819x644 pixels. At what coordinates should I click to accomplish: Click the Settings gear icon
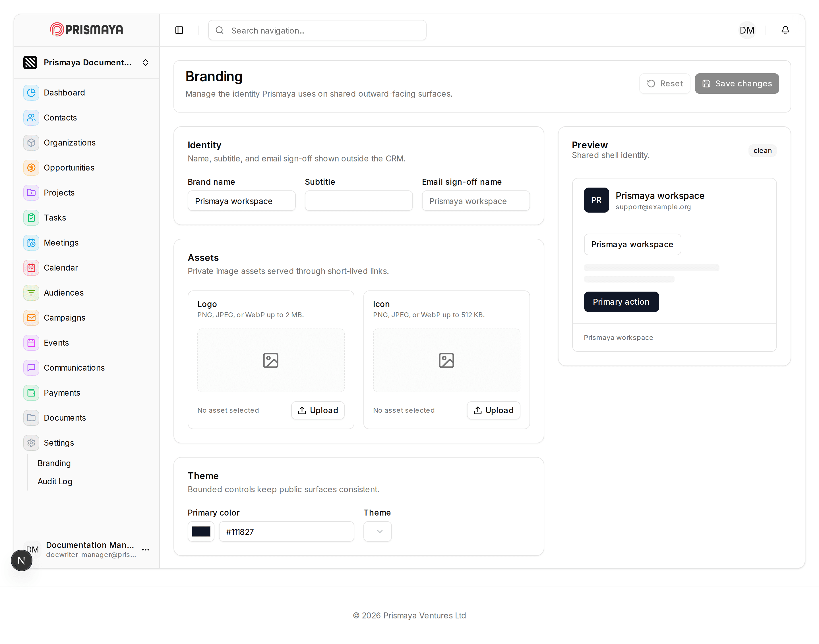pos(31,443)
